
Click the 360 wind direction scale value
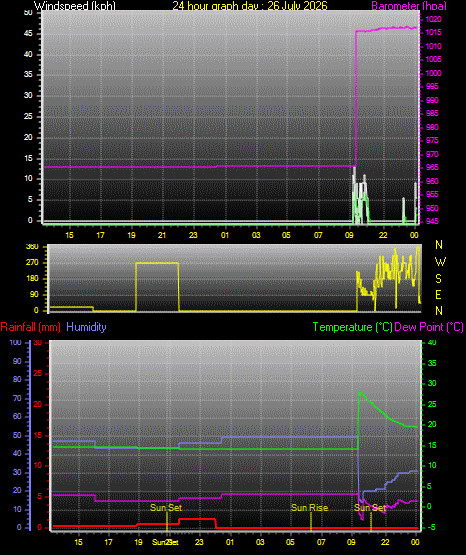[32, 247]
